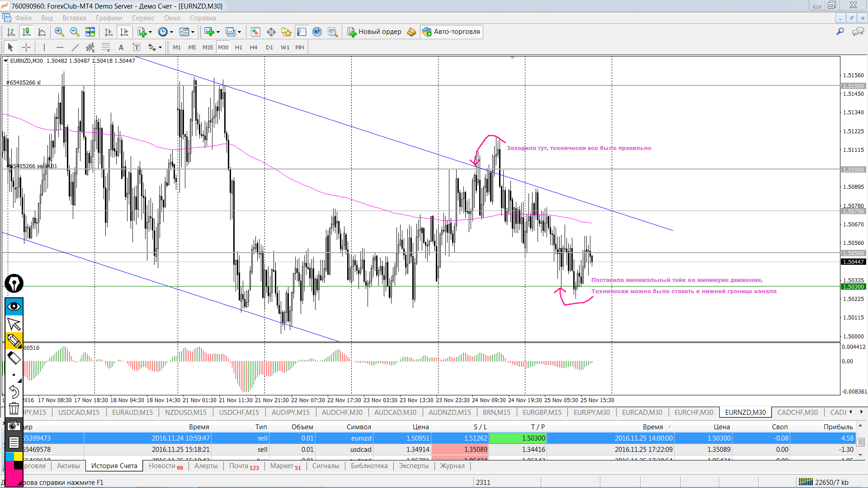Open brush size dot selector

click(14, 375)
